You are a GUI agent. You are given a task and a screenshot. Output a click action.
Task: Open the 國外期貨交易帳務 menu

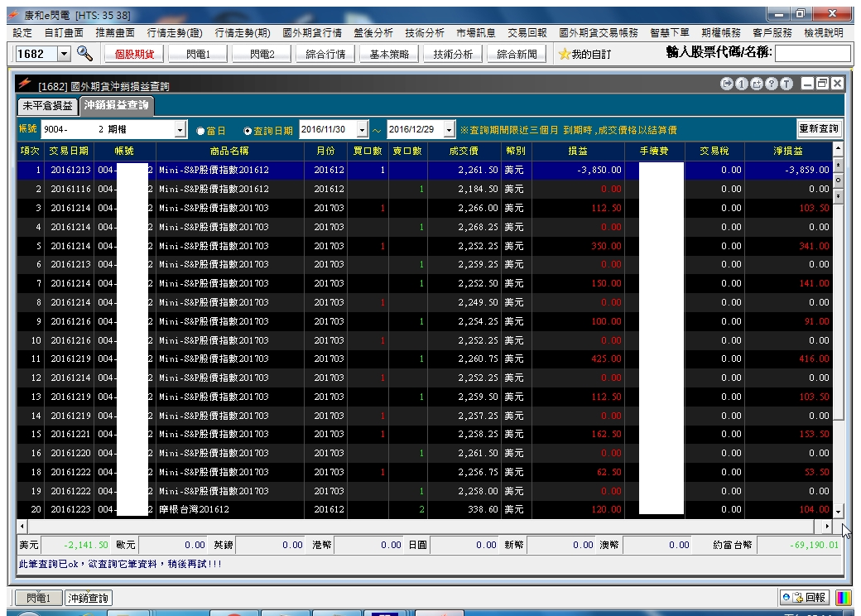[599, 33]
